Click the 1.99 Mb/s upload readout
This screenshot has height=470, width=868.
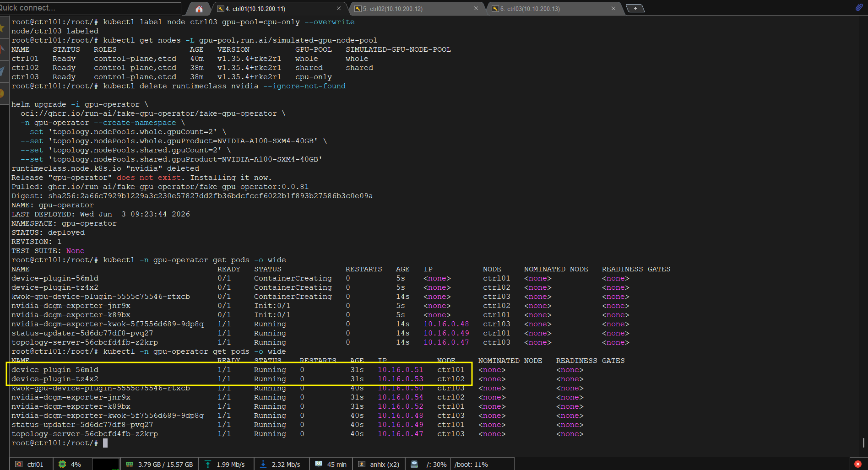(x=230, y=465)
